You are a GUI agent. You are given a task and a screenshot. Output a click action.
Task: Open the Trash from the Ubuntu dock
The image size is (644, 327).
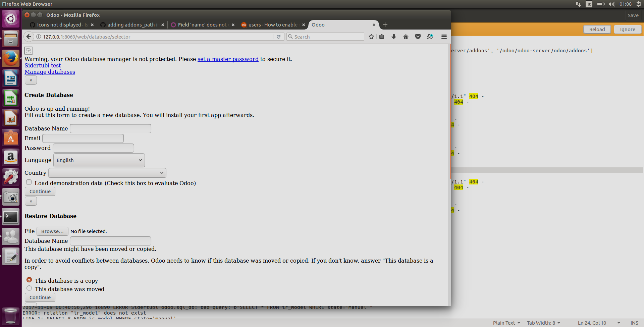(x=11, y=315)
